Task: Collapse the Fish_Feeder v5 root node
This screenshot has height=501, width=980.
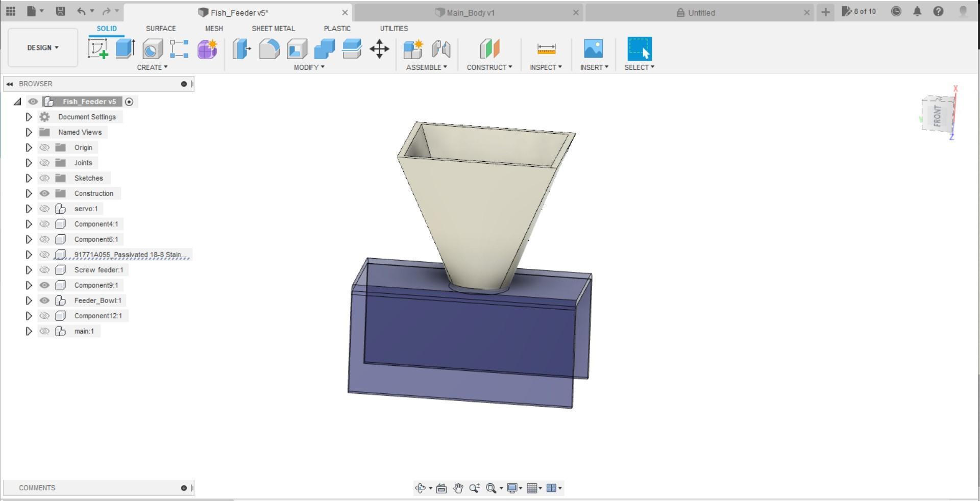Action: [18, 102]
